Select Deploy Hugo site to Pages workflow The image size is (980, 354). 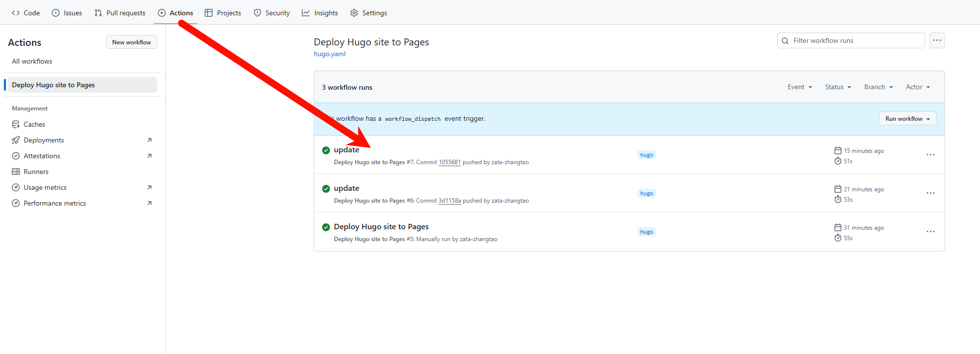pyautogui.click(x=82, y=85)
